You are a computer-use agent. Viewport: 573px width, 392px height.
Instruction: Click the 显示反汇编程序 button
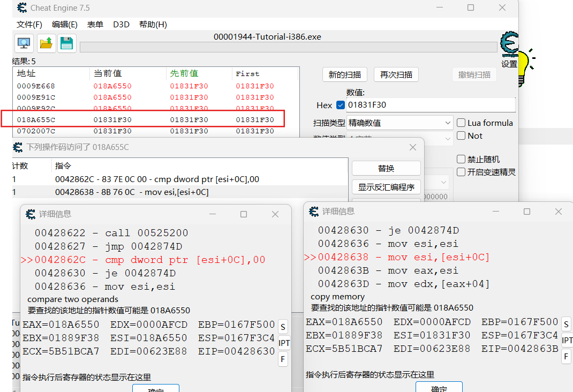coord(386,187)
